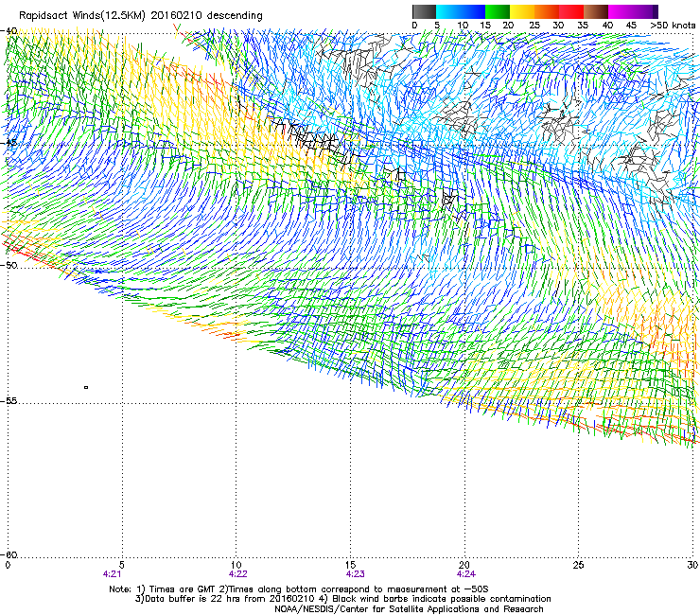Click the purple '4:23' time label

(356, 574)
